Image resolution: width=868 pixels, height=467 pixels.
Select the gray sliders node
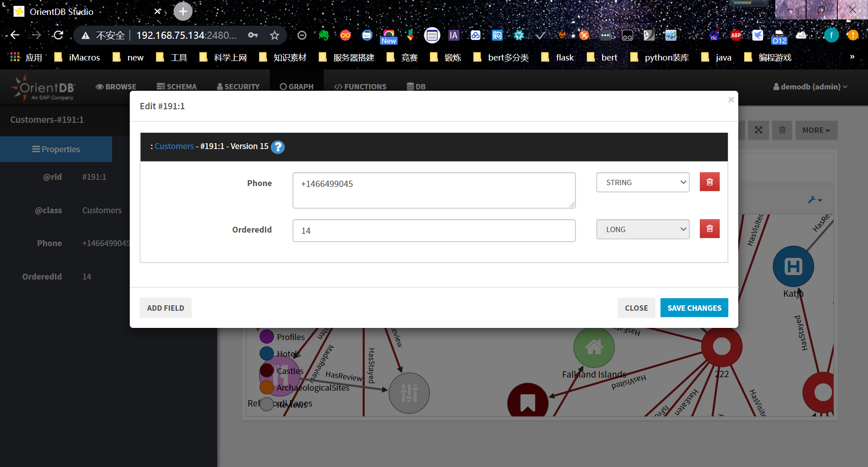pyautogui.click(x=409, y=393)
